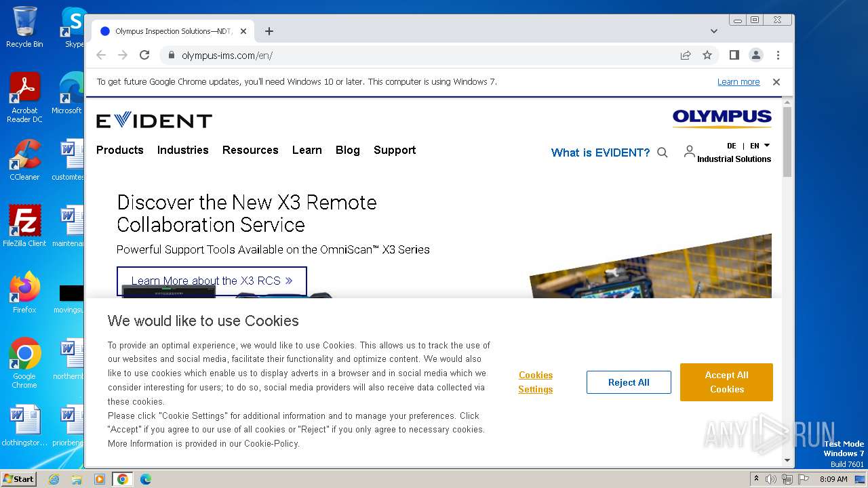Bookmark this page with the star icon
Image resolution: width=868 pixels, height=488 pixels.
point(707,55)
